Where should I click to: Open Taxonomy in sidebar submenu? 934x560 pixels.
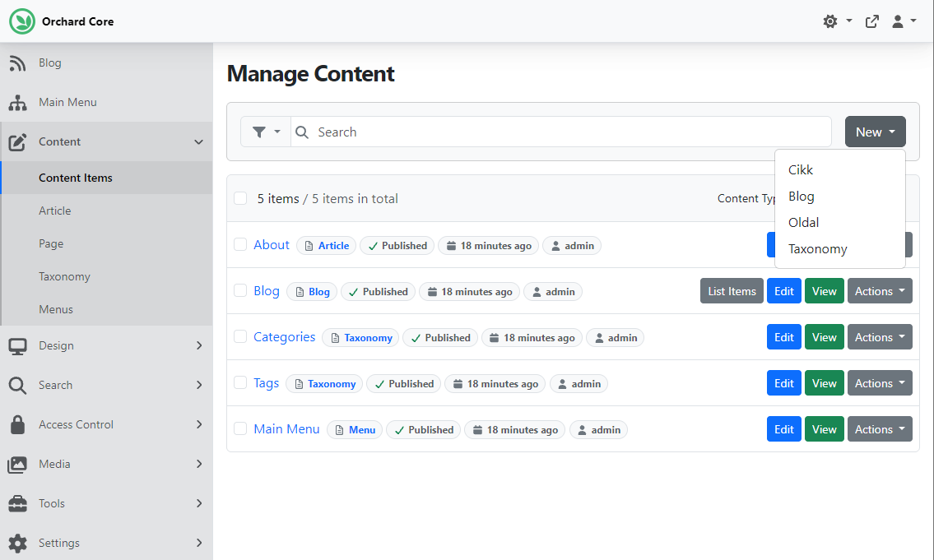click(107, 276)
